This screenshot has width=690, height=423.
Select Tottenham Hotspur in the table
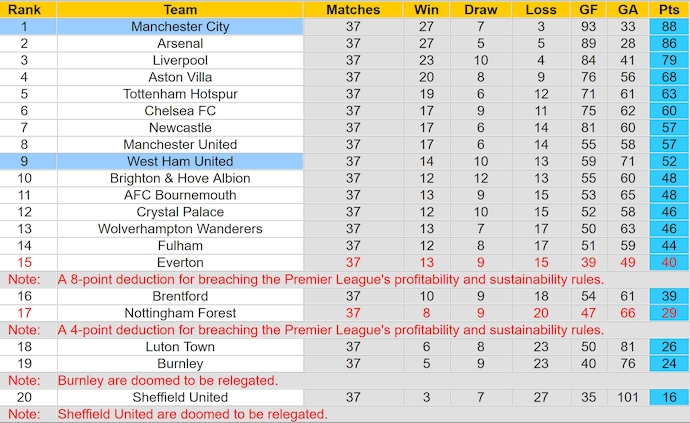(180, 94)
